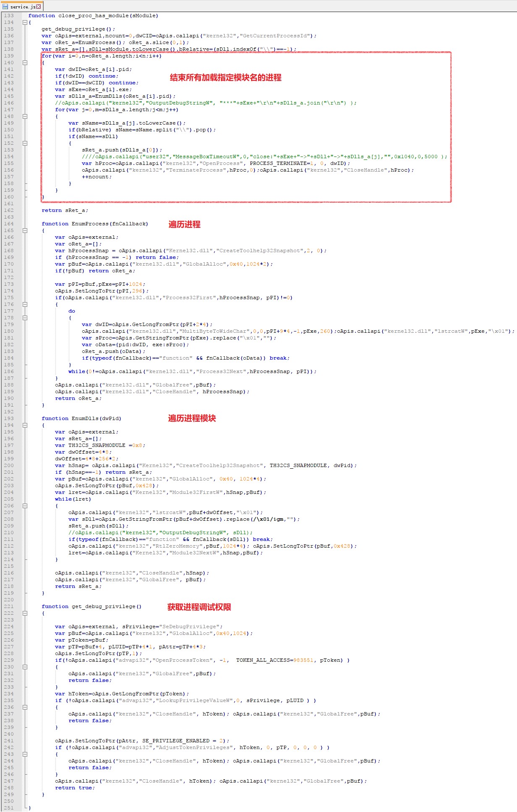Fold the while(lret) loop at line 206

[x=25, y=506]
